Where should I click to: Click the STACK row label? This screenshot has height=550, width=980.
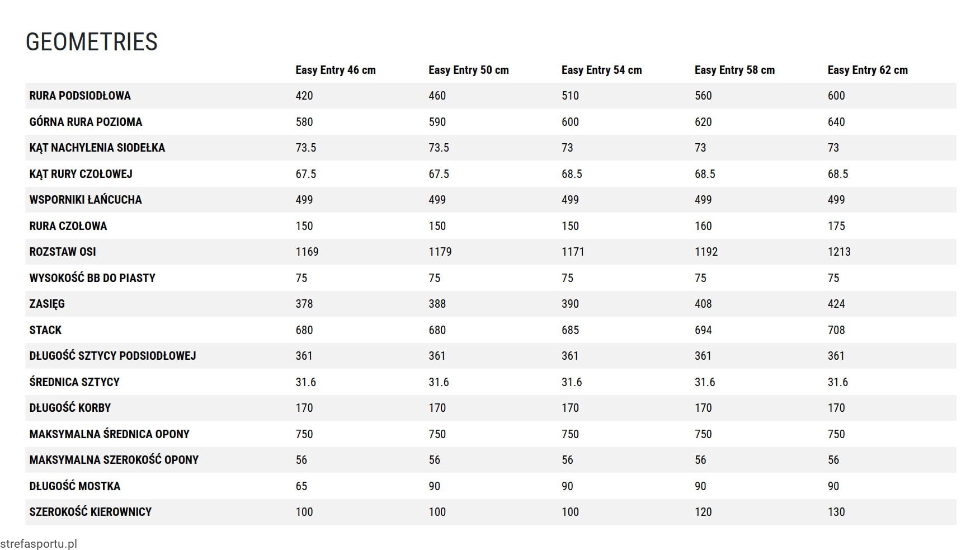pos(45,330)
